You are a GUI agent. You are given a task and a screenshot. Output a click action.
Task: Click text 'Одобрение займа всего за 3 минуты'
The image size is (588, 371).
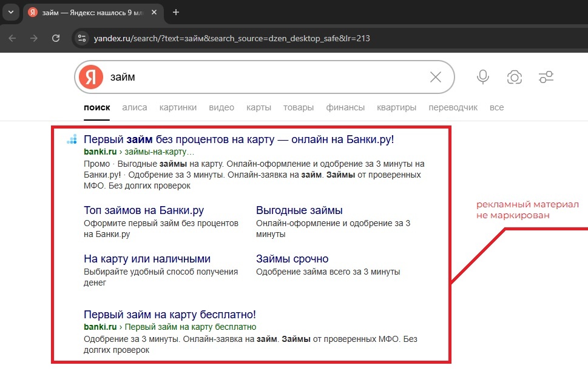(x=328, y=272)
